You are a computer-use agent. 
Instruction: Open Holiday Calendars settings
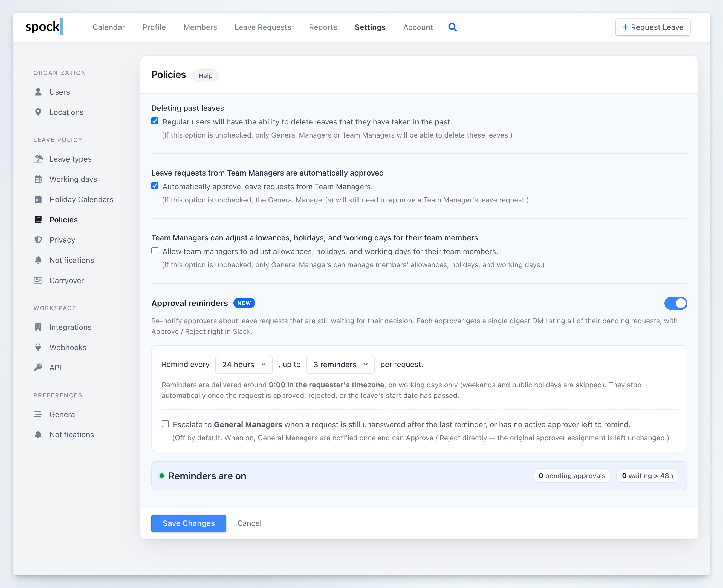[81, 199]
